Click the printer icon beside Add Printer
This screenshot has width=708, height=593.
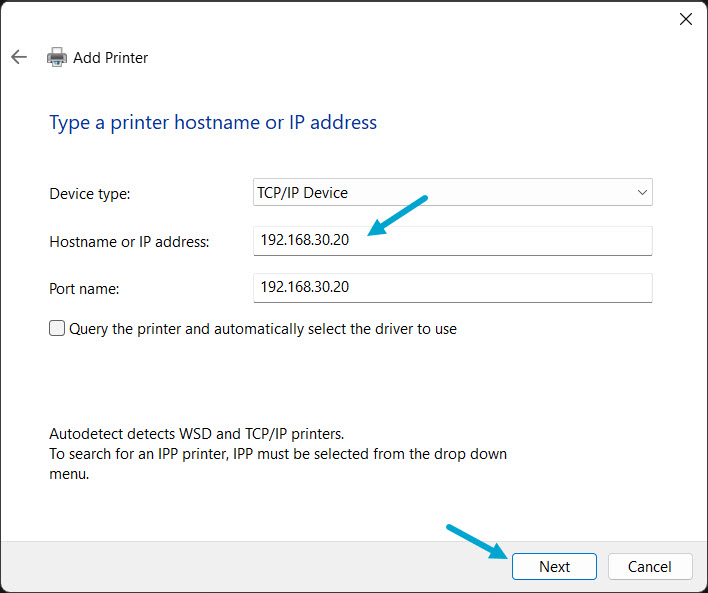pos(57,57)
